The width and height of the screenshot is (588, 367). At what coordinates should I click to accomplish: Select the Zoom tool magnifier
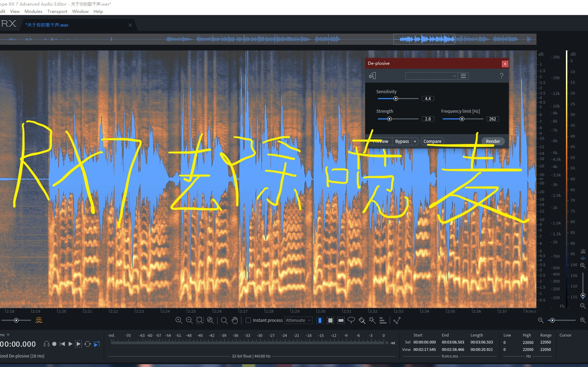pos(224,320)
